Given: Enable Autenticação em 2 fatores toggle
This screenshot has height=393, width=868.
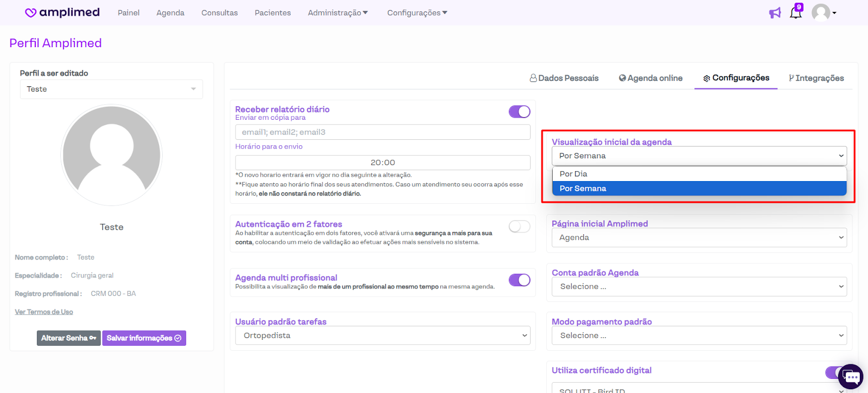Looking at the screenshot, I should click(519, 227).
